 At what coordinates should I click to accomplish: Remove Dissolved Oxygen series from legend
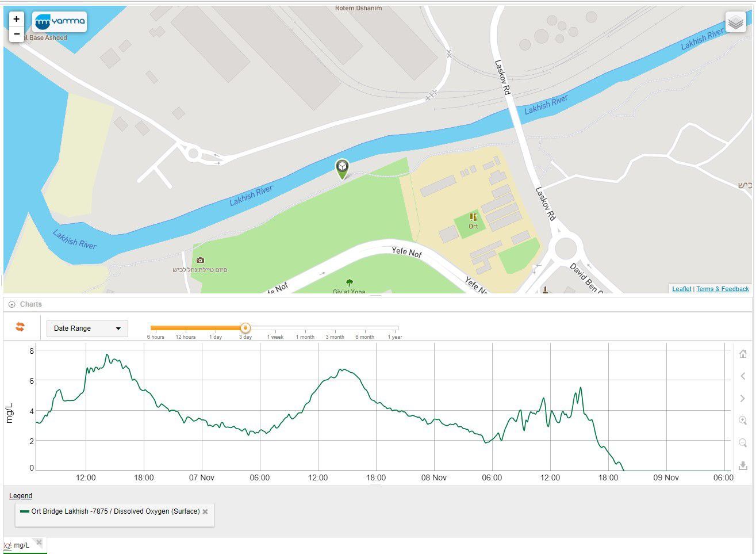(205, 511)
